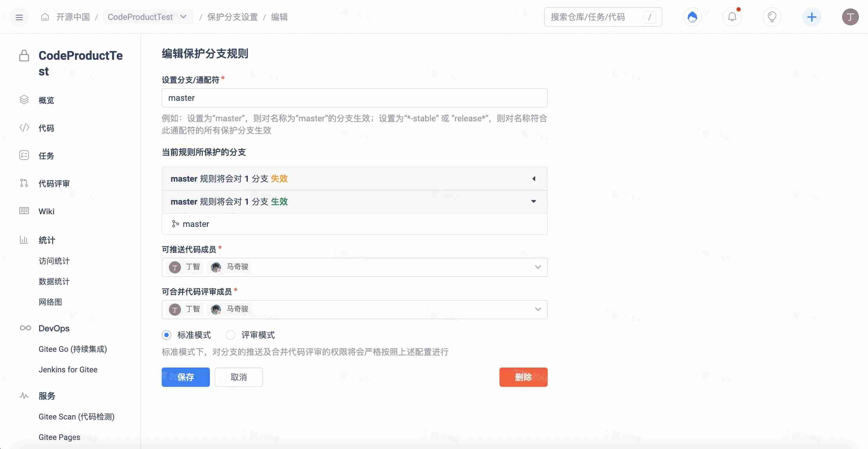Click the branch icon next to master
868x449 pixels.
pos(175,224)
